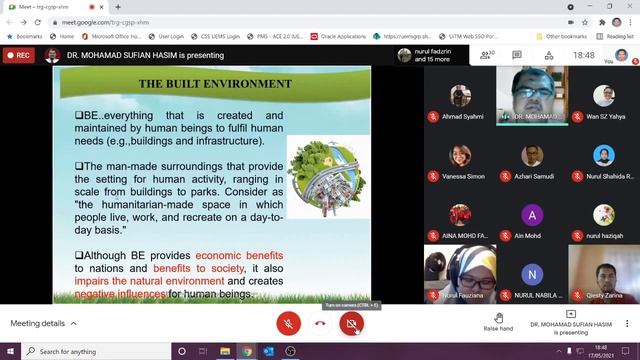Image resolution: width=640 pixels, height=360 pixels.
Task: Switch to Chrome on the taskbar
Action: pyautogui.click(x=247, y=351)
